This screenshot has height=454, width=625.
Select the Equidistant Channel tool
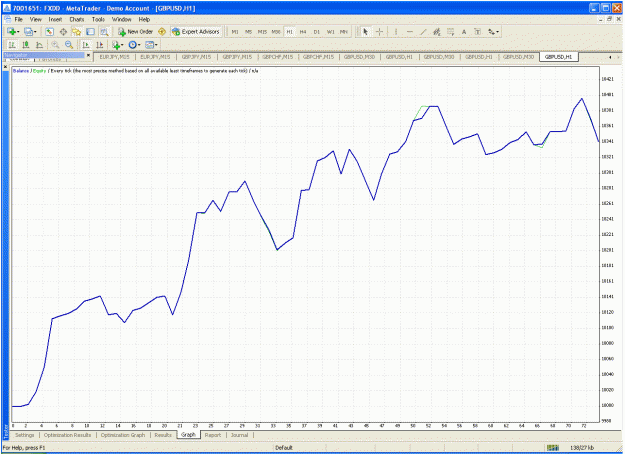437,31
